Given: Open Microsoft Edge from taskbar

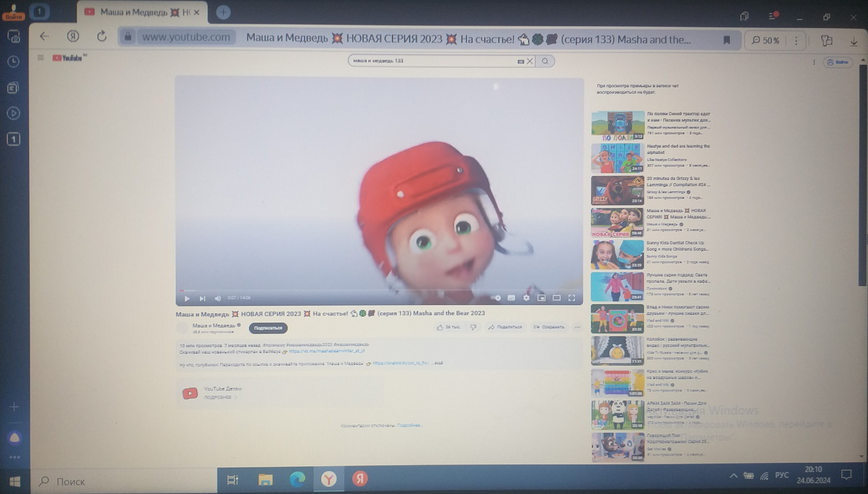Looking at the screenshot, I should (297, 479).
